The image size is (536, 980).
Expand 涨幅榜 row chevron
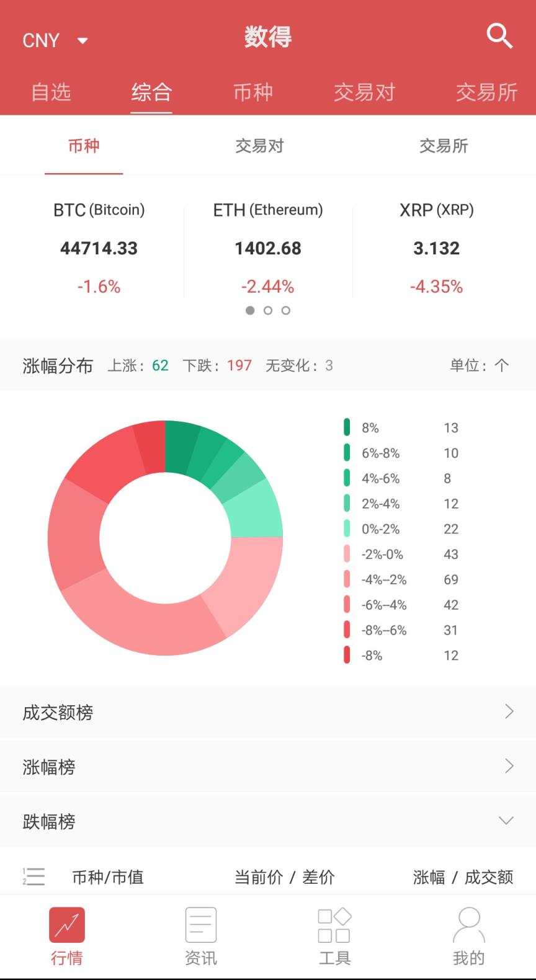click(509, 766)
